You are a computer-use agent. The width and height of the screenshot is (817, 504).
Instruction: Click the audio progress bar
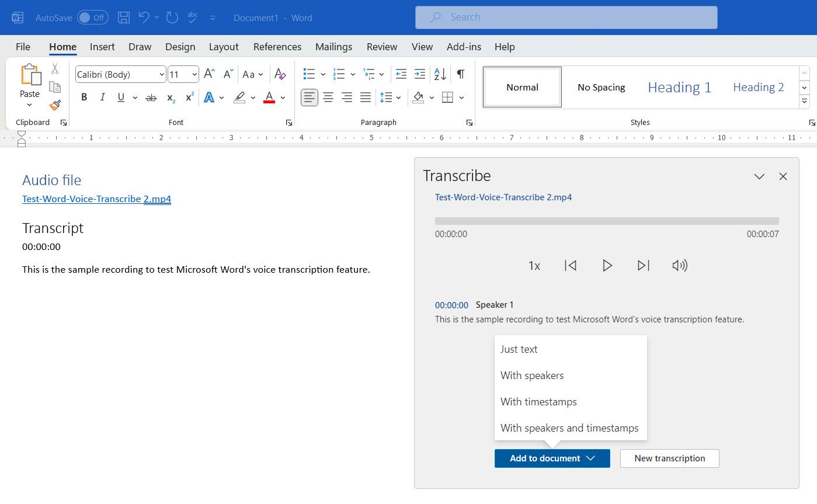607,221
